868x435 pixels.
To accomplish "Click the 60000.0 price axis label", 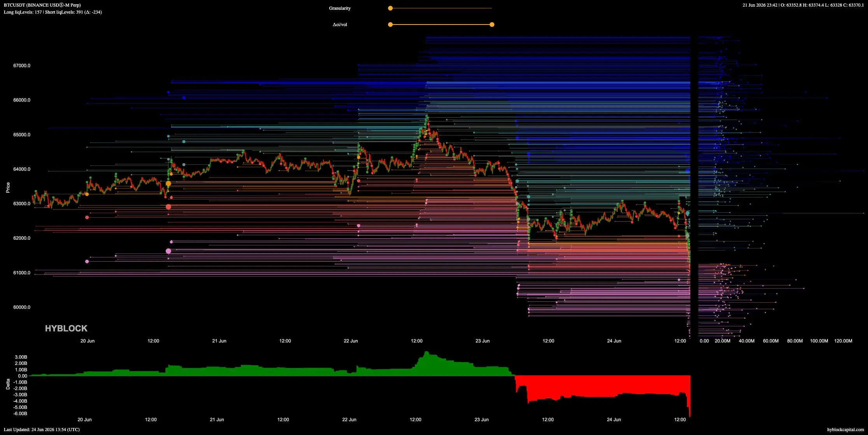I will pos(22,307).
